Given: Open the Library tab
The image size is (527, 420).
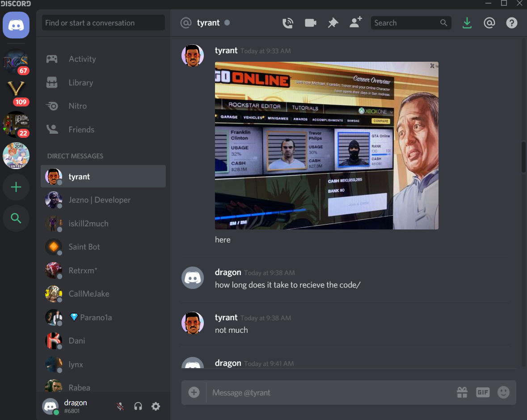Looking at the screenshot, I should 103,83.
